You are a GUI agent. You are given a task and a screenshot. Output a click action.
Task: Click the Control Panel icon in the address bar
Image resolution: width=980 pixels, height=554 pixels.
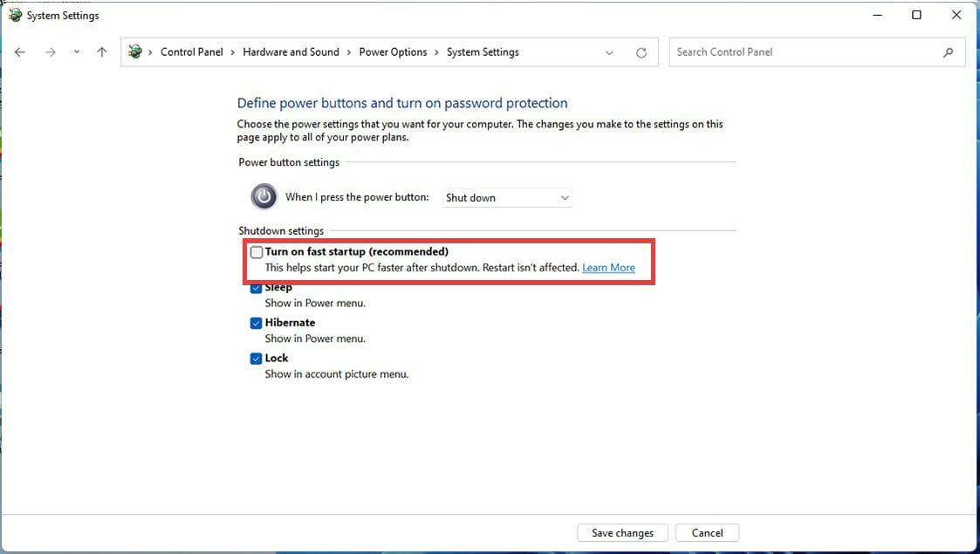click(135, 51)
